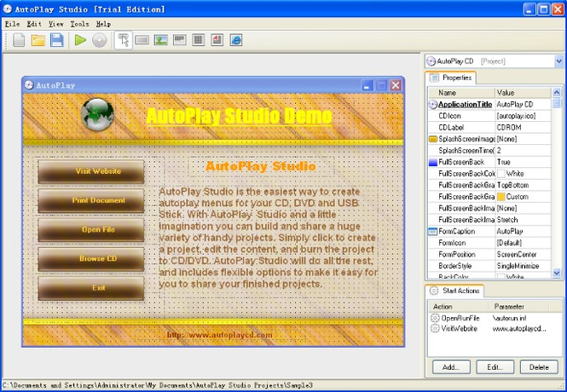567x392 pixels.
Task: Choose the grid listbox object tool
Action: pos(198,40)
